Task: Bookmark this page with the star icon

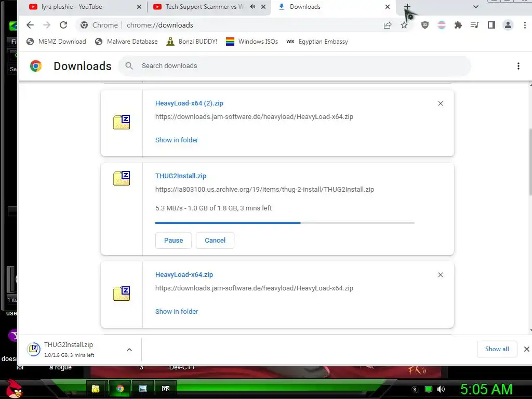Action: coord(404,25)
